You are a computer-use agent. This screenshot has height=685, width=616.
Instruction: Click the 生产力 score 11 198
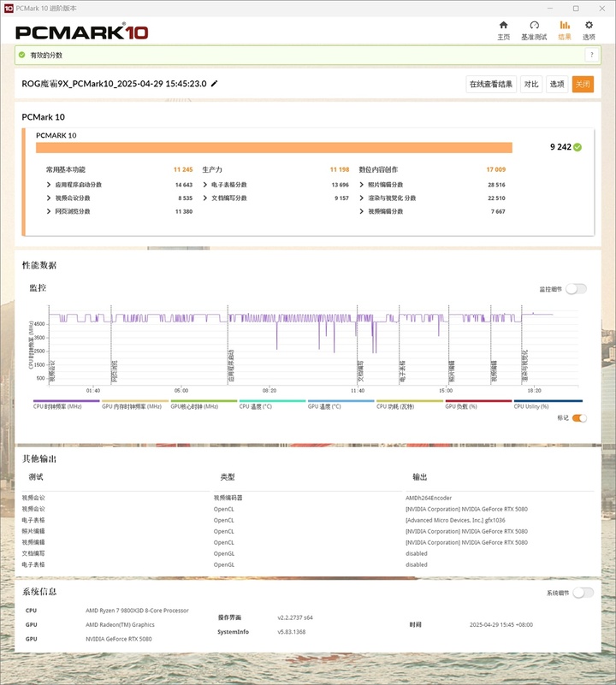tap(340, 169)
